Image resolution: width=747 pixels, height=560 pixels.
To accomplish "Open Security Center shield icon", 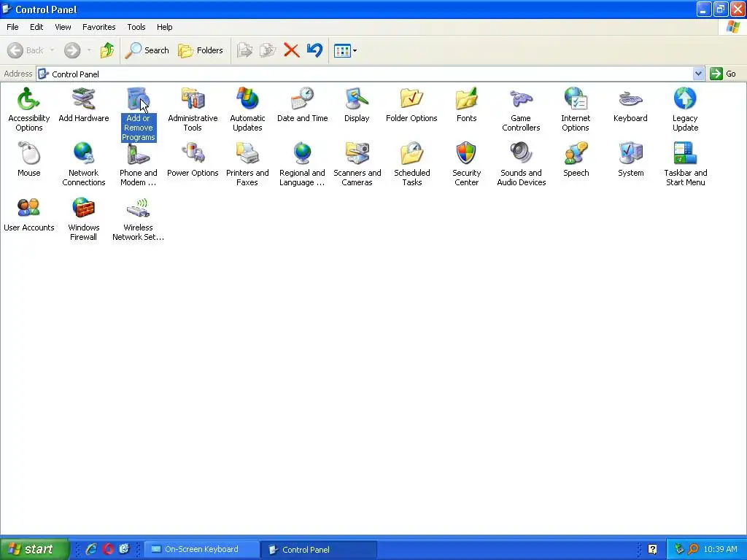I will coord(466,164).
